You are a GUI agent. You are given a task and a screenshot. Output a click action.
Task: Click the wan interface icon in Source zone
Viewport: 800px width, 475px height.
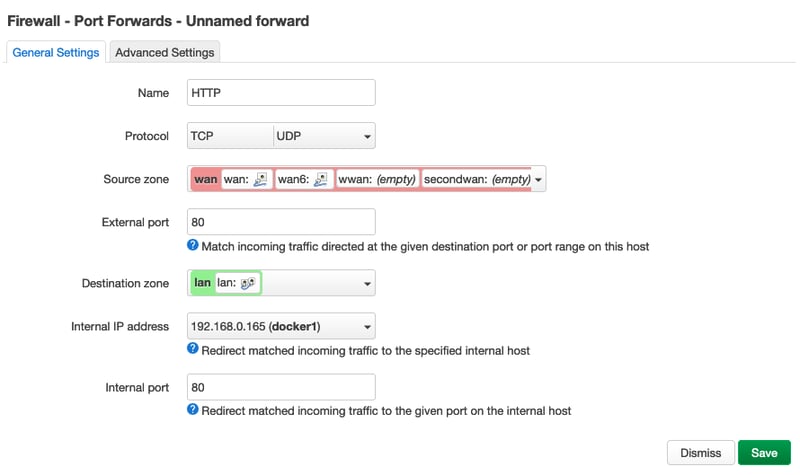260,180
